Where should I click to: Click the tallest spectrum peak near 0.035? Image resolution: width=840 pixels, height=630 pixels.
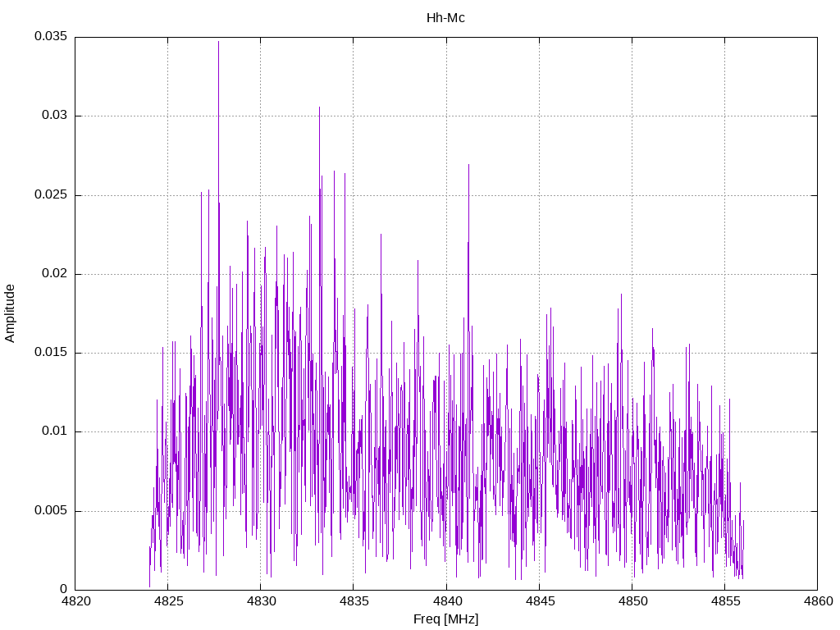tap(218, 42)
